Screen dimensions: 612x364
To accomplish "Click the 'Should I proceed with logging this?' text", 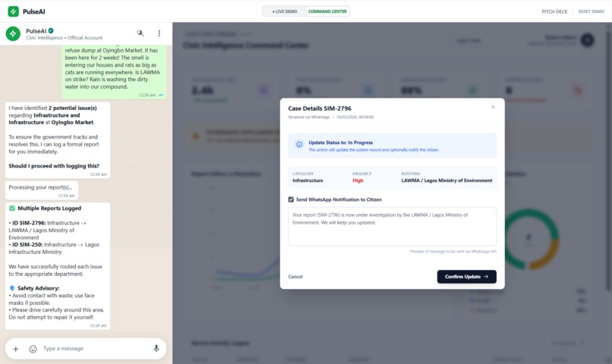I will (54, 166).
